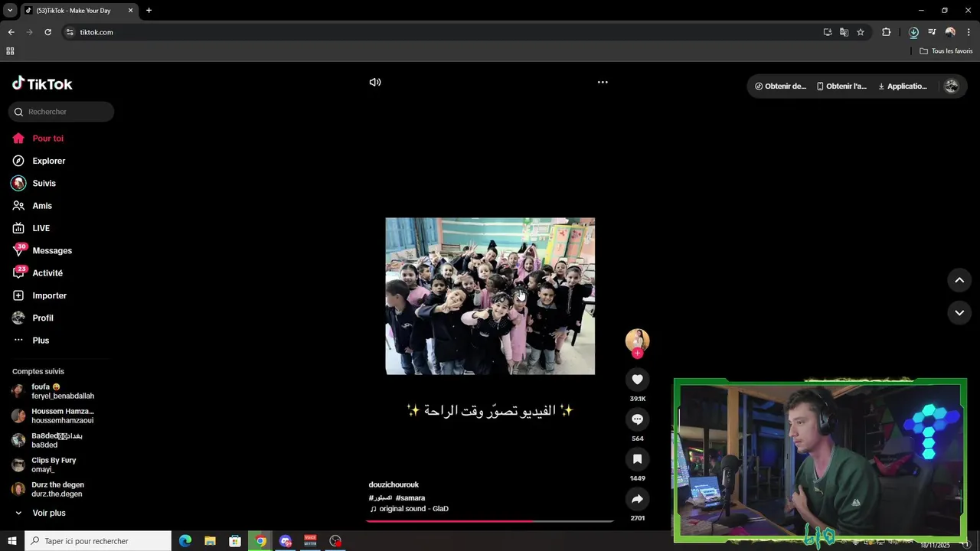Click the video thumbnail to pause
Image resolution: width=980 pixels, height=551 pixels.
[x=490, y=296]
